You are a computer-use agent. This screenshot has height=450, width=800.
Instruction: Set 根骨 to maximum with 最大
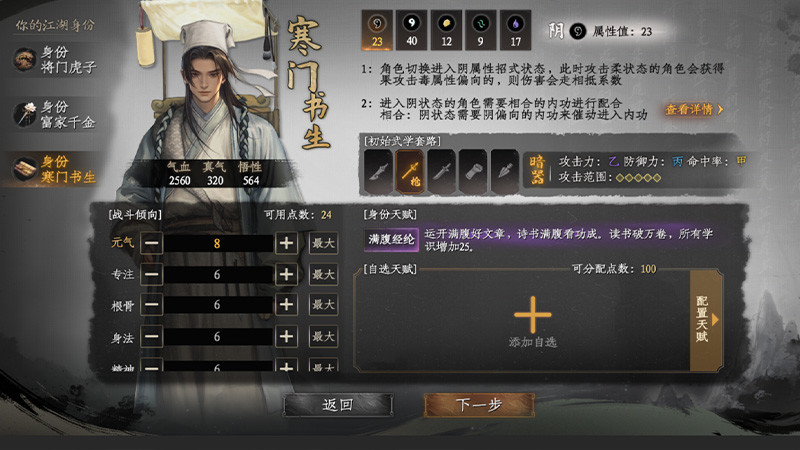323,305
